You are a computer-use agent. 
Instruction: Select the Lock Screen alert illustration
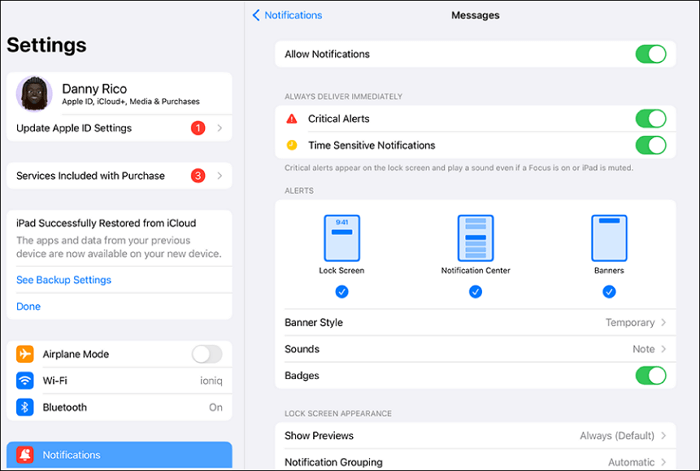pyautogui.click(x=342, y=238)
